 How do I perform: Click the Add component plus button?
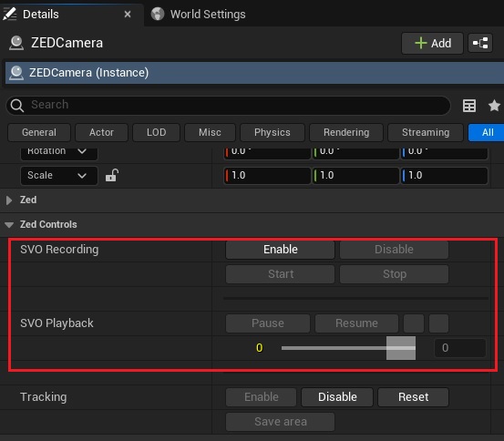[x=432, y=43]
